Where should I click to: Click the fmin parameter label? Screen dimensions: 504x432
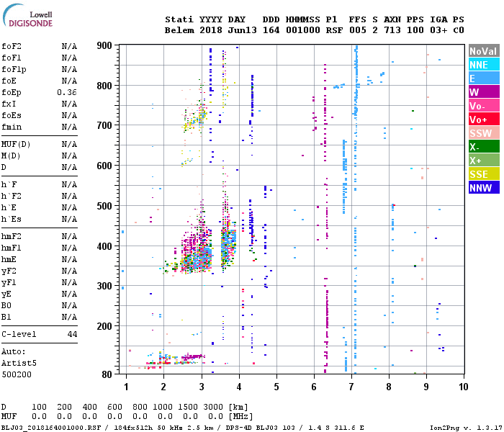point(12,127)
